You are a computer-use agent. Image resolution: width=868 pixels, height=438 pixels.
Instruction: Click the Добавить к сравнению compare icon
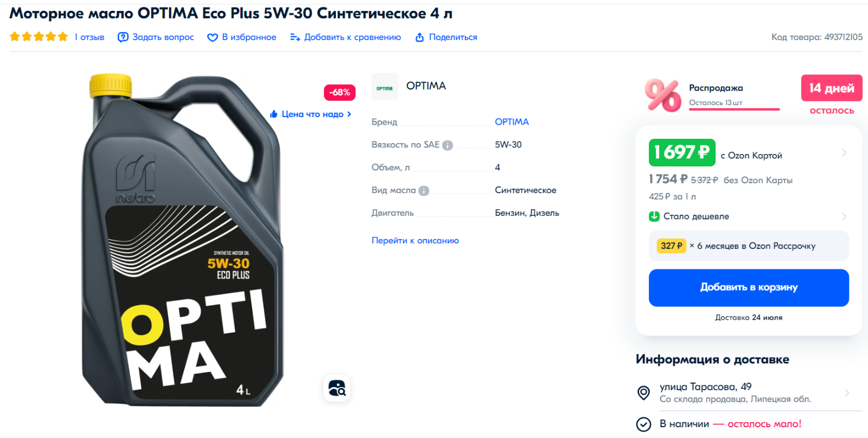point(295,37)
